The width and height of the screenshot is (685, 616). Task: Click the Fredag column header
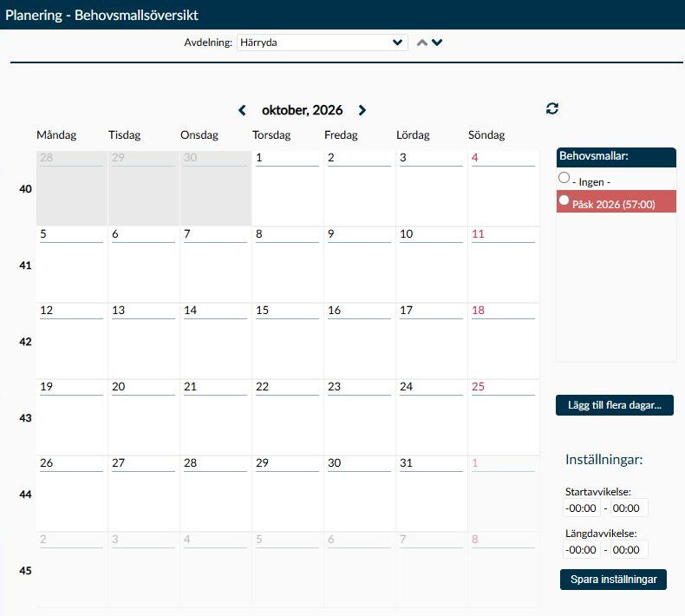coord(341,135)
